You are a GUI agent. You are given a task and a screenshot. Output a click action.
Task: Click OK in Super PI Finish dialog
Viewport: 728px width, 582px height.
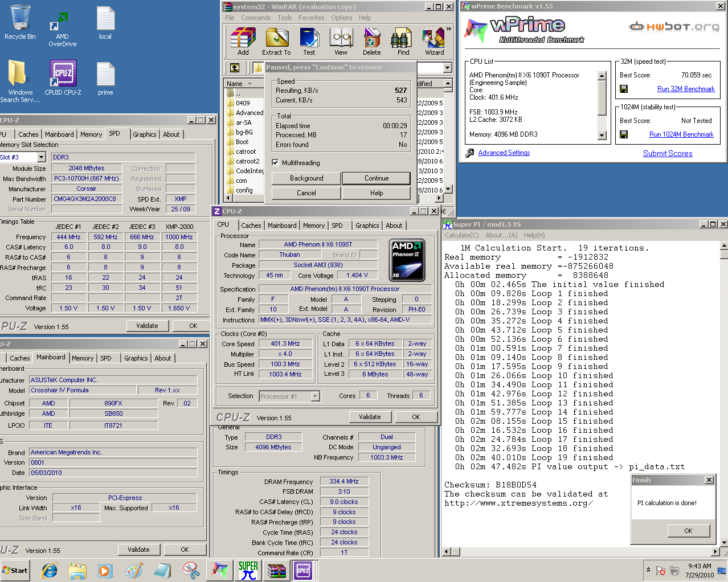(x=688, y=531)
